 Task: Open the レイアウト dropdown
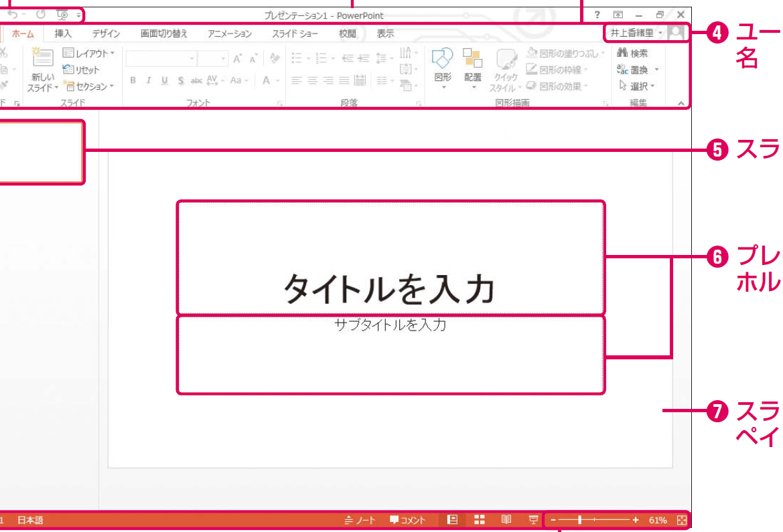click(89, 53)
